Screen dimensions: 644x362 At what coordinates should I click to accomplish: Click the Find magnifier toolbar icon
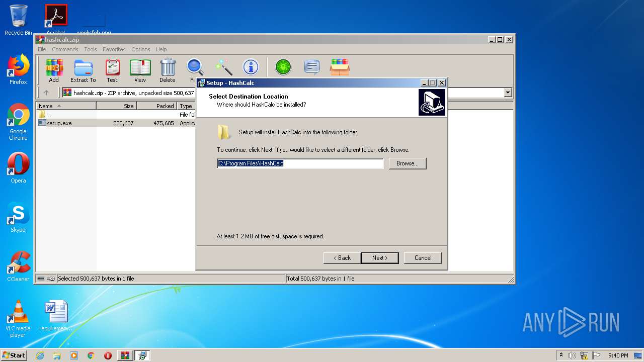click(x=195, y=67)
